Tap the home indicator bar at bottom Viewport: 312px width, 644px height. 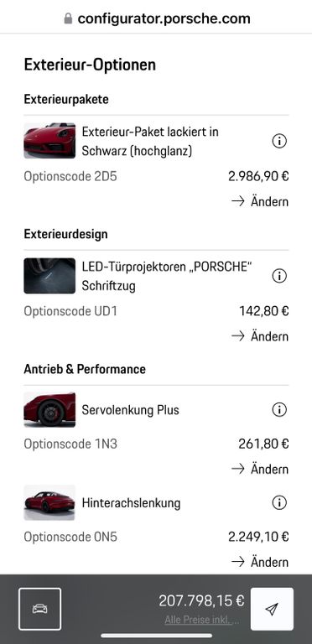[156, 636]
